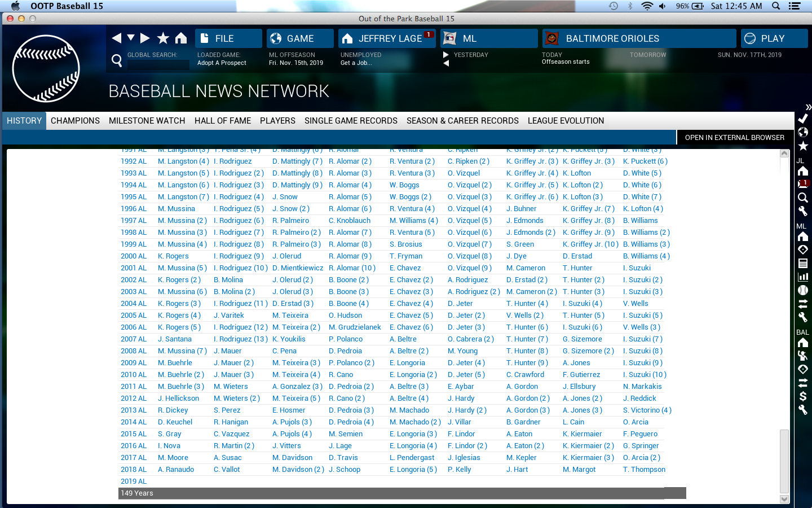Image resolution: width=812 pixels, height=508 pixels.
Task: Open wrench settings icon under BAL section
Action: [x=803, y=410]
